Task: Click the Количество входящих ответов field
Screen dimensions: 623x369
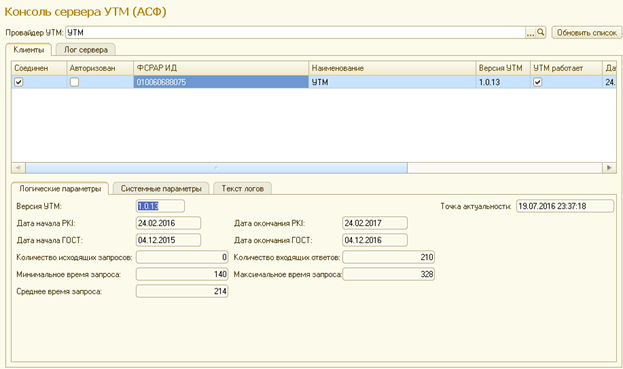Action: 389,257
